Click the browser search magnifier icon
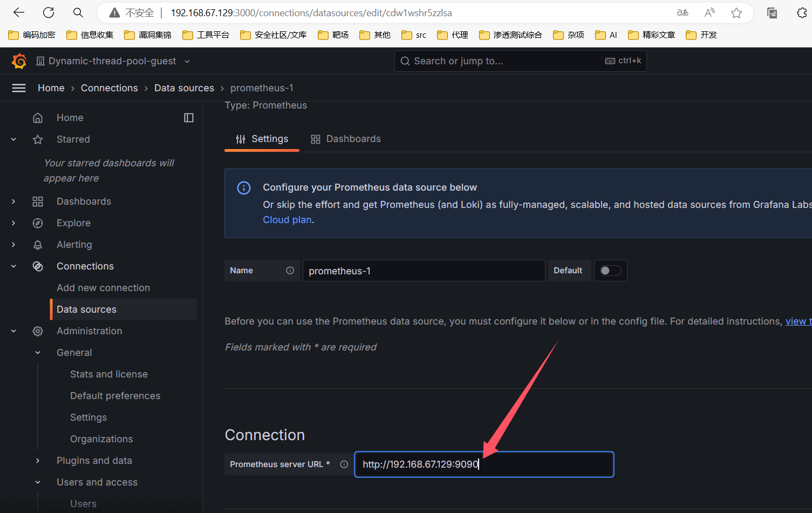This screenshot has width=812, height=513. tap(78, 12)
